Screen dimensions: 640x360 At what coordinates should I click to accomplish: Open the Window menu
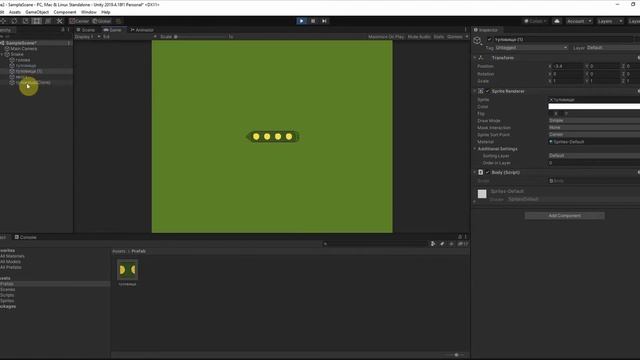tap(89, 12)
